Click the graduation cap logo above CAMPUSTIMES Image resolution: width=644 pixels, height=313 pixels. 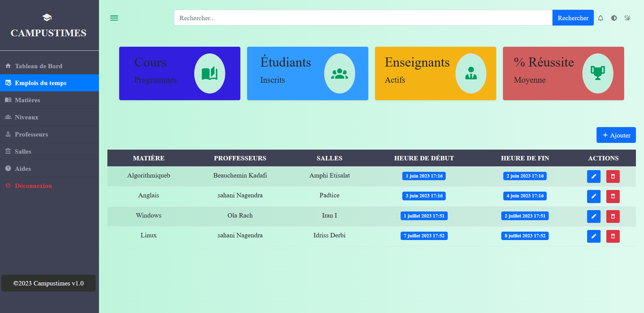point(46,17)
